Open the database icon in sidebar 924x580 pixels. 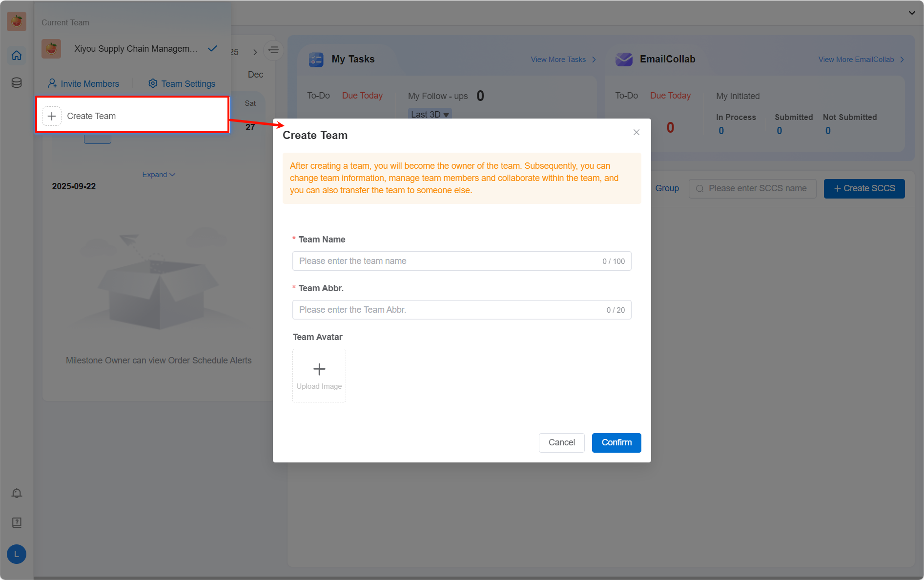[x=17, y=83]
